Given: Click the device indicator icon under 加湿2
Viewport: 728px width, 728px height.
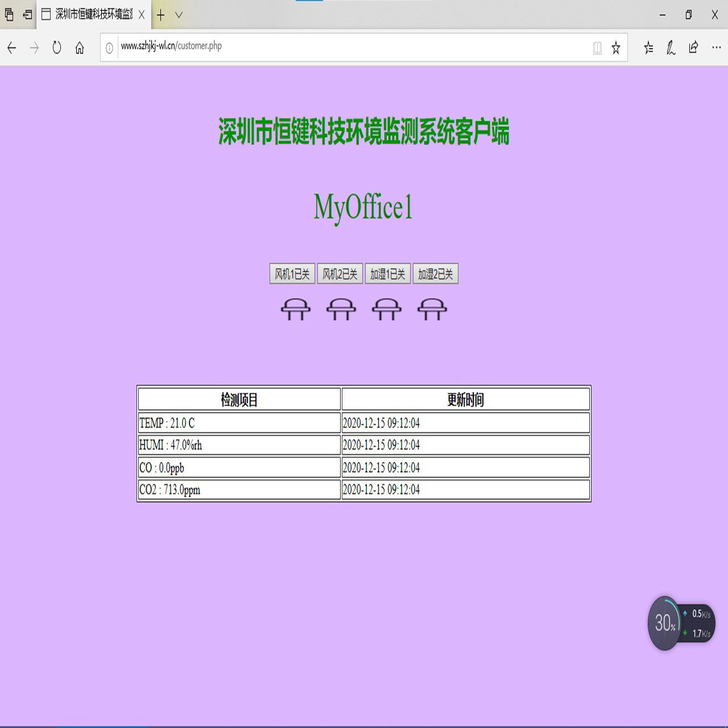Looking at the screenshot, I should (432, 309).
